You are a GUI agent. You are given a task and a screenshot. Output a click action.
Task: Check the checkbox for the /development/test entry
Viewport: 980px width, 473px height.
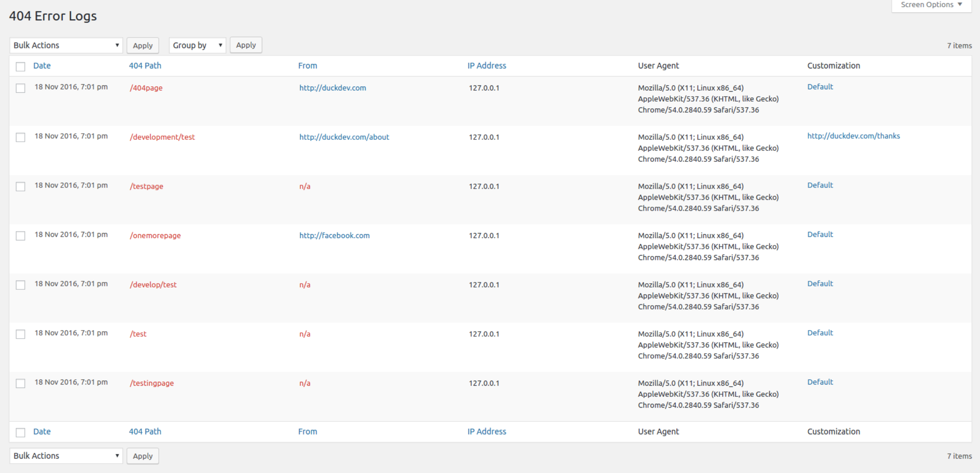(x=20, y=137)
